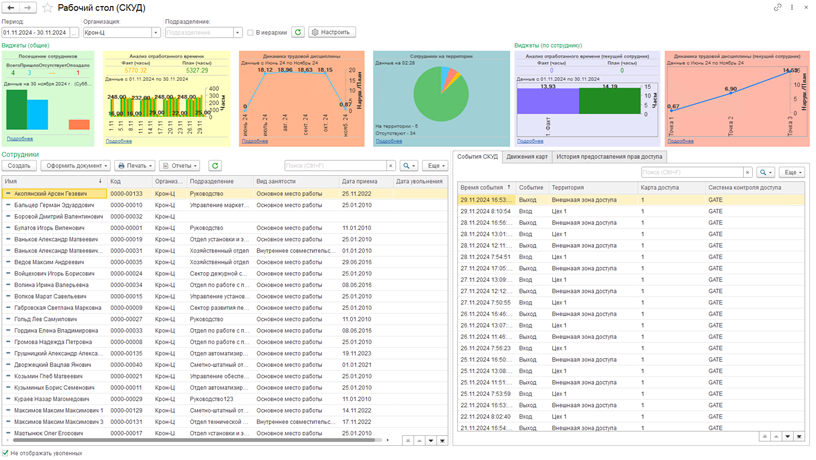Image resolution: width=816 pixels, height=460 pixels.
Task: Click the "Настроить" settings button
Action: tap(332, 32)
